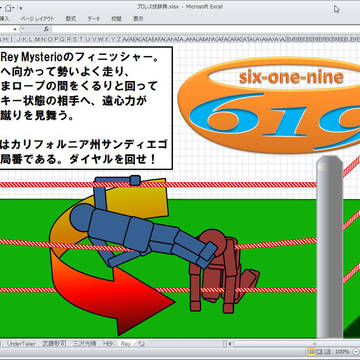Switch to the 武藤敬司 sheet tab

[x=55, y=343]
